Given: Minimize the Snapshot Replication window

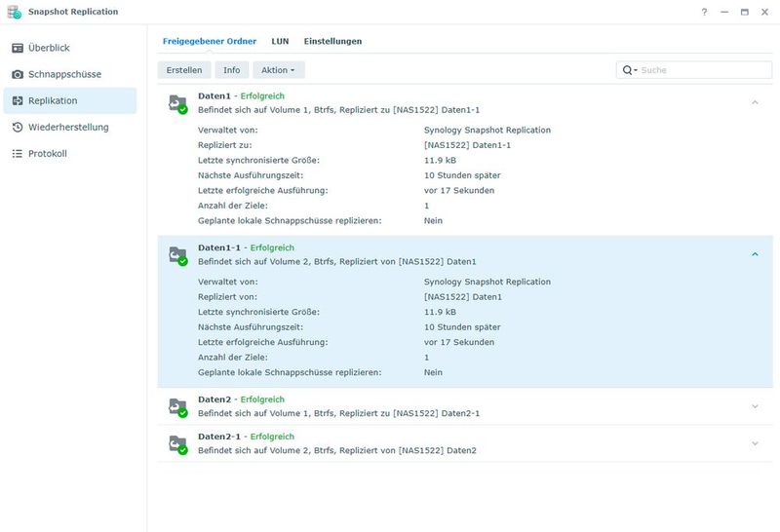Looking at the screenshot, I should coord(724,12).
